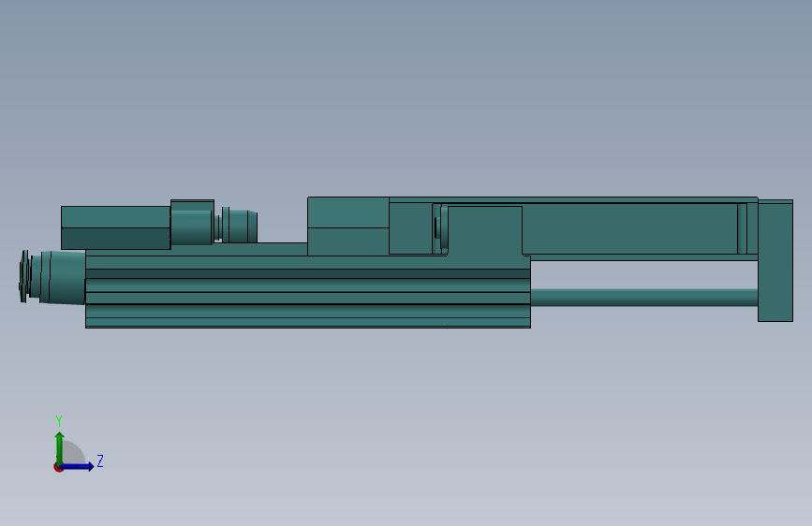This screenshot has height=526, width=812.
Task: Select the end plate at the model's right end
Action: tap(775, 260)
